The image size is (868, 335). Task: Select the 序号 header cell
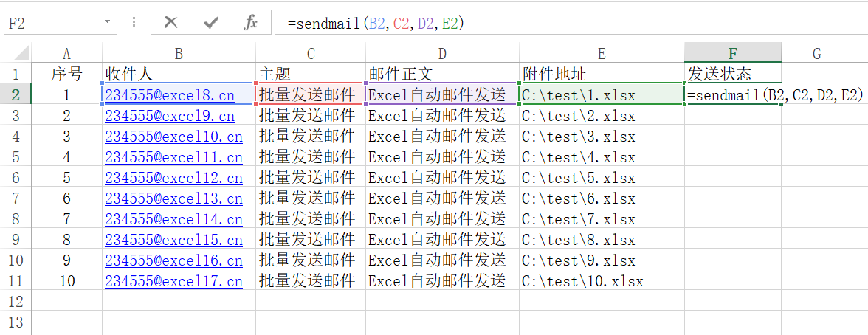coord(67,74)
